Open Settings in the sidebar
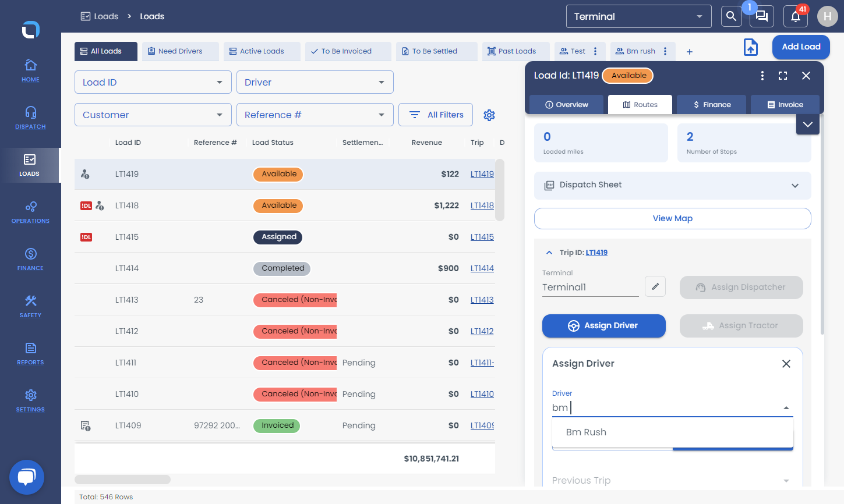Viewport: 844px width, 504px height. (x=30, y=400)
